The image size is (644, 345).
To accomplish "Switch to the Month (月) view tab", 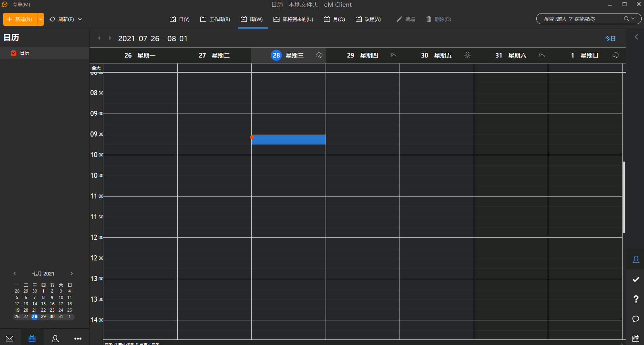I will [334, 19].
